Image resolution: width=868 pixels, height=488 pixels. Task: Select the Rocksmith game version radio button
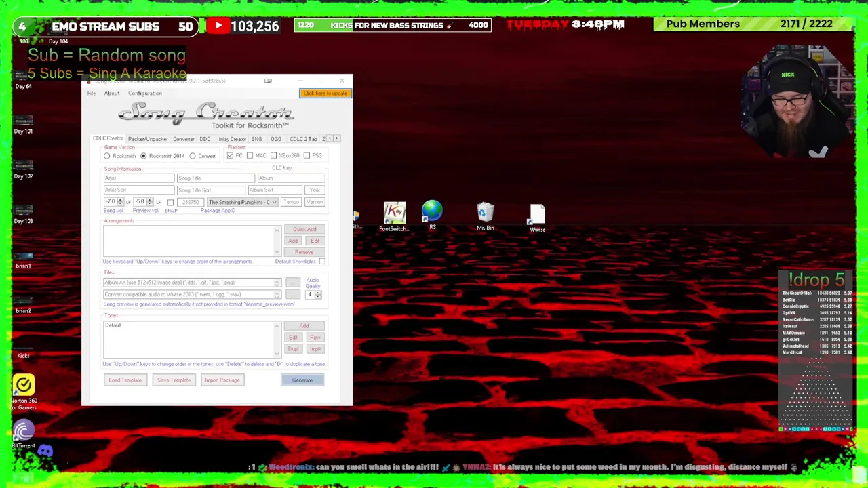[x=106, y=156]
